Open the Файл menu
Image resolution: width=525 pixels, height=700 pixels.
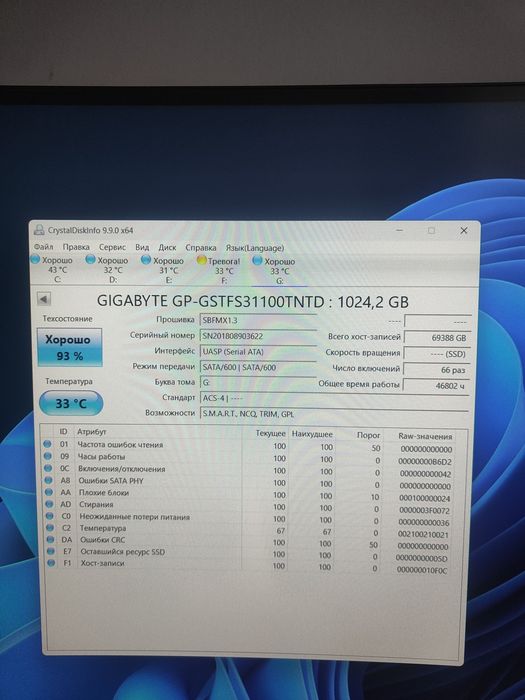43,247
